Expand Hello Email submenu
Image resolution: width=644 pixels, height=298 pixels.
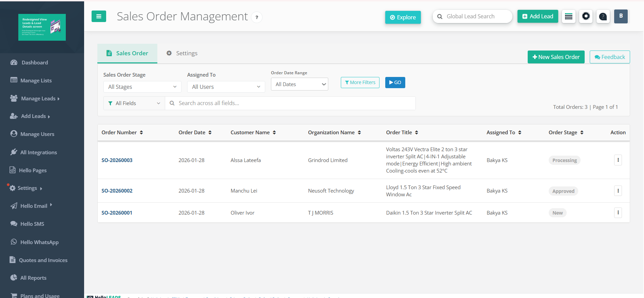[31, 206]
